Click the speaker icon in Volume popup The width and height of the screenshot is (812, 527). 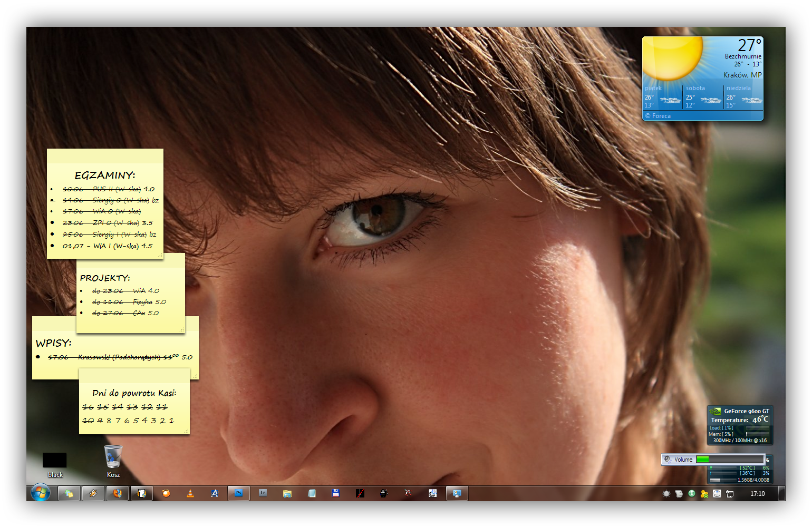667,459
